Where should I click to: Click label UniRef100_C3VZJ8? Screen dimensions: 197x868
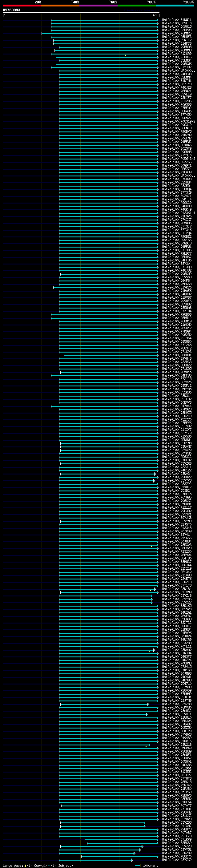coord(176,595)
